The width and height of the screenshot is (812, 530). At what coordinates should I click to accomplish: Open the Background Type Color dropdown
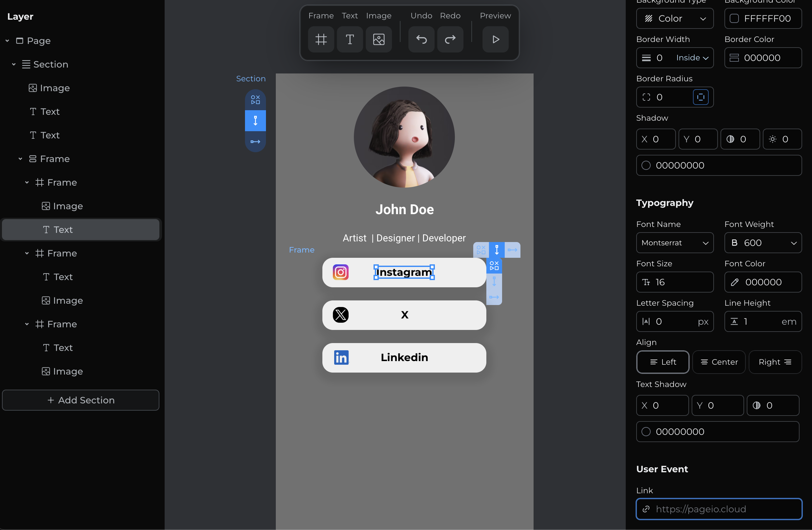[675, 18]
